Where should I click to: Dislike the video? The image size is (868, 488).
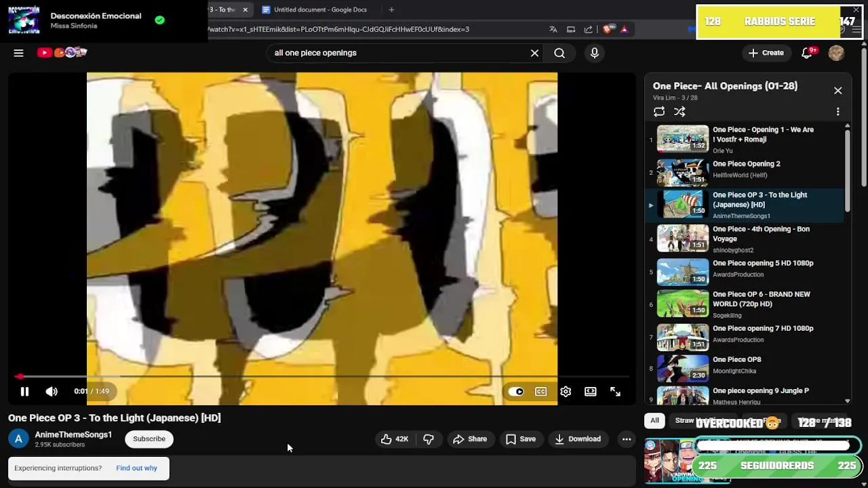(x=429, y=439)
